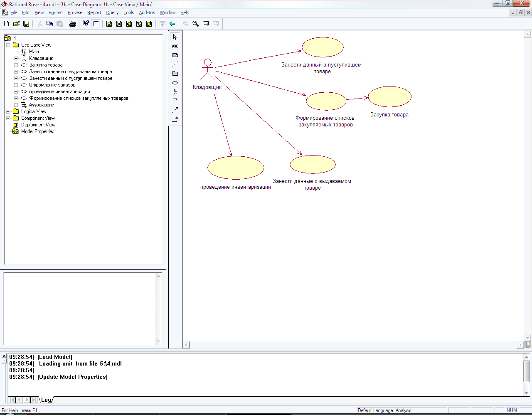Select root model node 4 in tree
The height and width of the screenshot is (415, 532).
click(x=15, y=38)
